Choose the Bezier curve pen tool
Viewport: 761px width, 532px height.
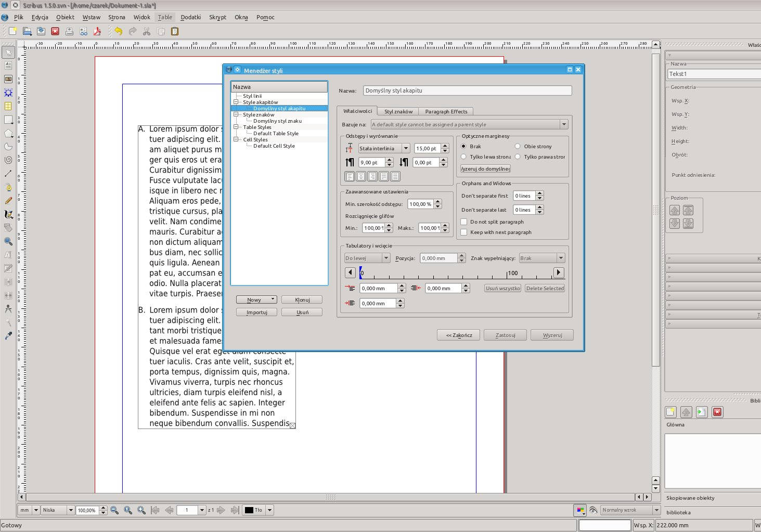(8, 187)
